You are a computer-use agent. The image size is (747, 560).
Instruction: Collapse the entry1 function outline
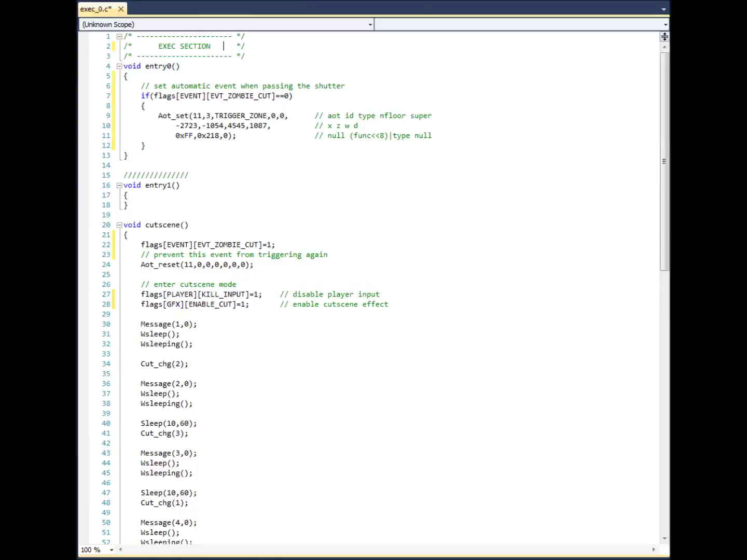pos(119,185)
